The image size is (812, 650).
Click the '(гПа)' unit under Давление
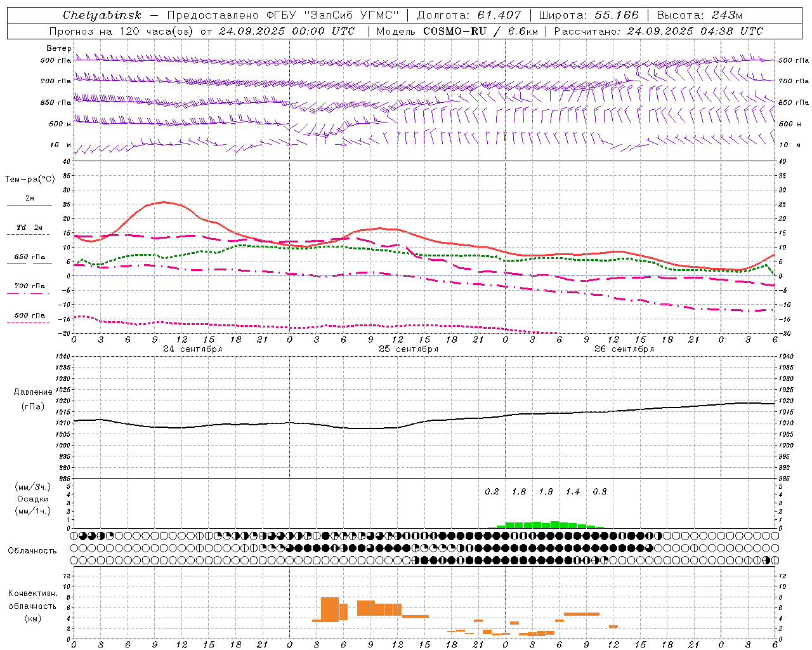tap(33, 407)
